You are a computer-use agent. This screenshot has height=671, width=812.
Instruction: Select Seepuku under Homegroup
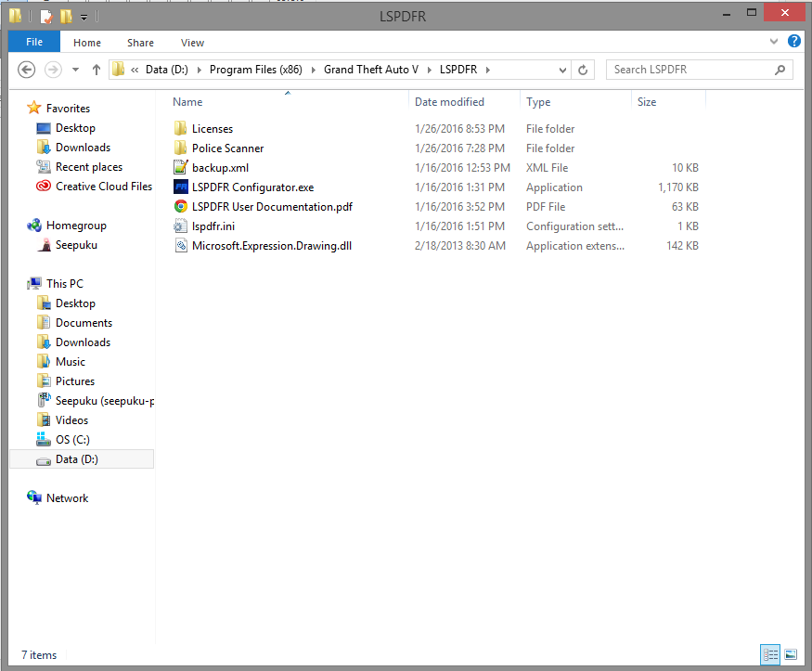click(76, 245)
